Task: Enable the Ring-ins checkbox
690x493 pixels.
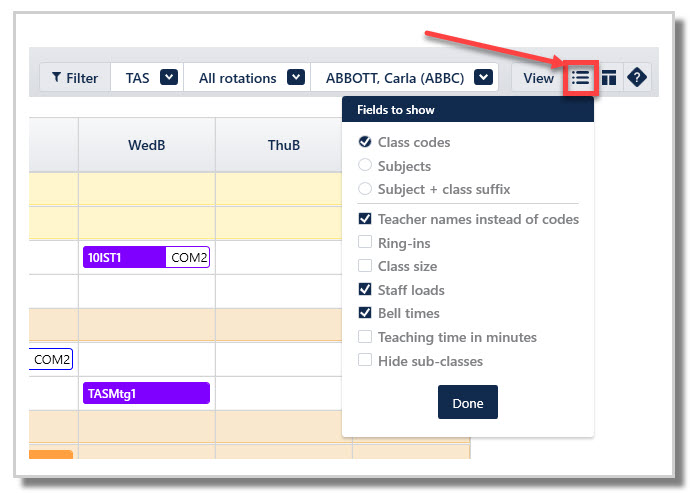Action: tap(365, 242)
